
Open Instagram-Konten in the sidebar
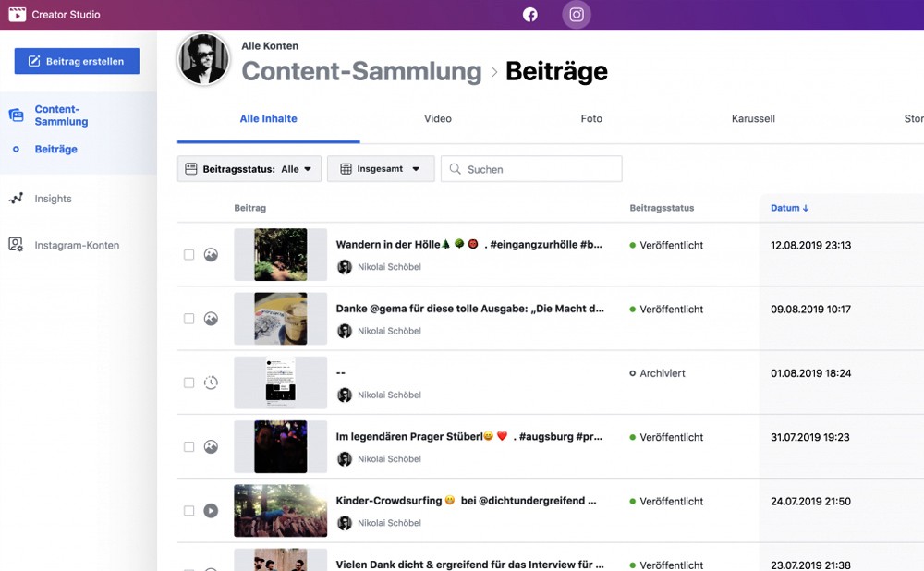(x=77, y=245)
